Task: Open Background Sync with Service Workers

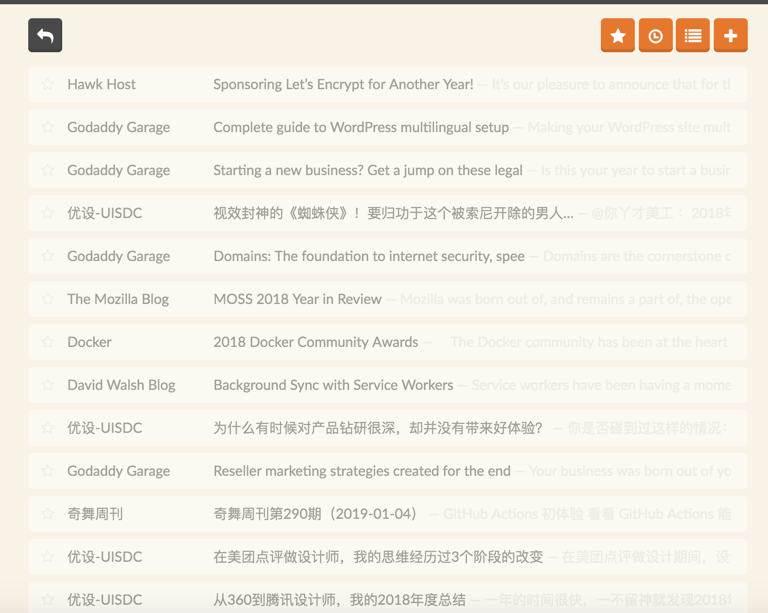Action: [x=333, y=385]
